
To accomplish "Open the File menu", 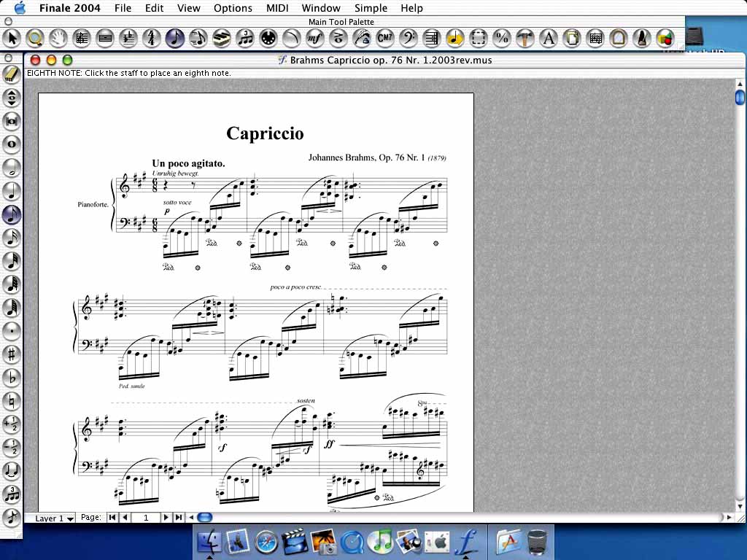I will pyautogui.click(x=123, y=8).
